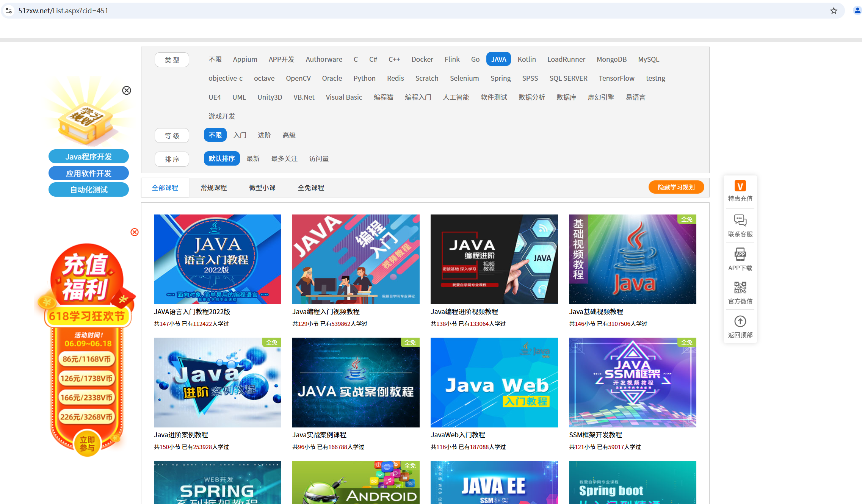This screenshot has height=504, width=862.
Task: Click the 返回顶部 up-arrow icon
Action: (x=740, y=321)
